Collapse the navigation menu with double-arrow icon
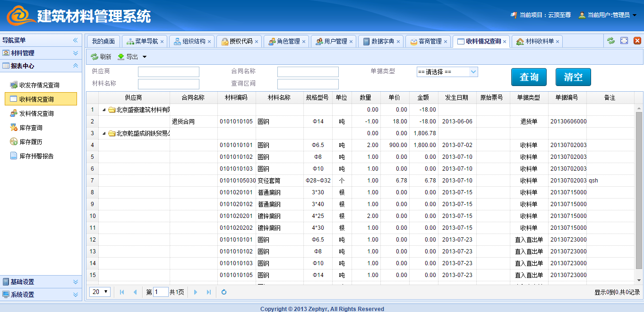Screen dimensions: 644x312 coord(75,40)
